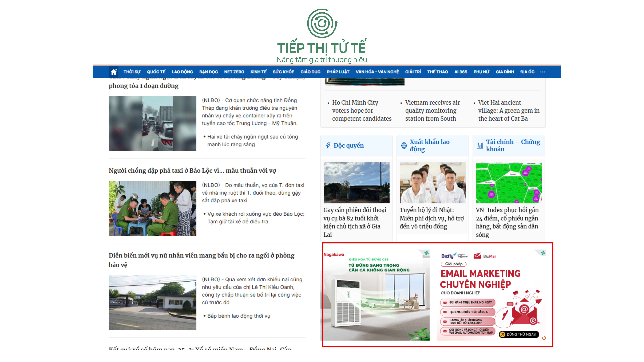Click the Tài chính chart icon

pyautogui.click(x=480, y=145)
